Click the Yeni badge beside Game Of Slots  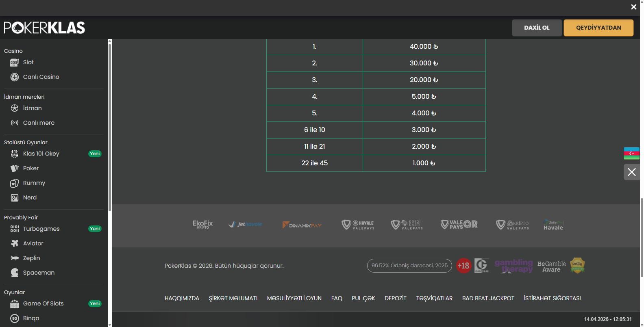point(95,303)
